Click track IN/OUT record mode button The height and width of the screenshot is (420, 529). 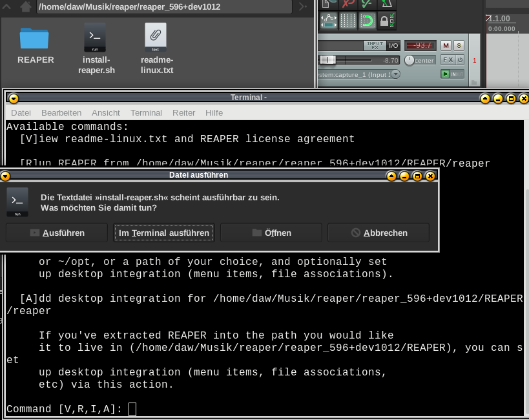pyautogui.click(x=457, y=74)
